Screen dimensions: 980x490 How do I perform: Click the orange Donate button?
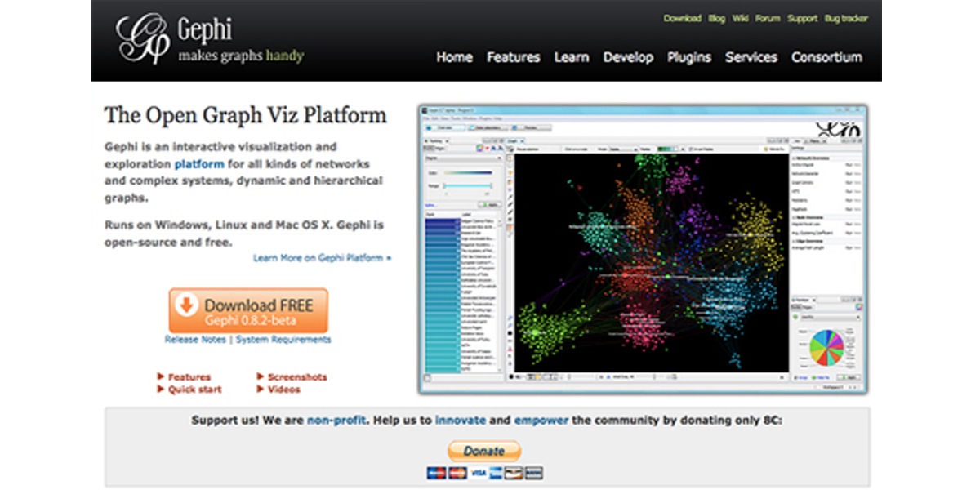[484, 450]
